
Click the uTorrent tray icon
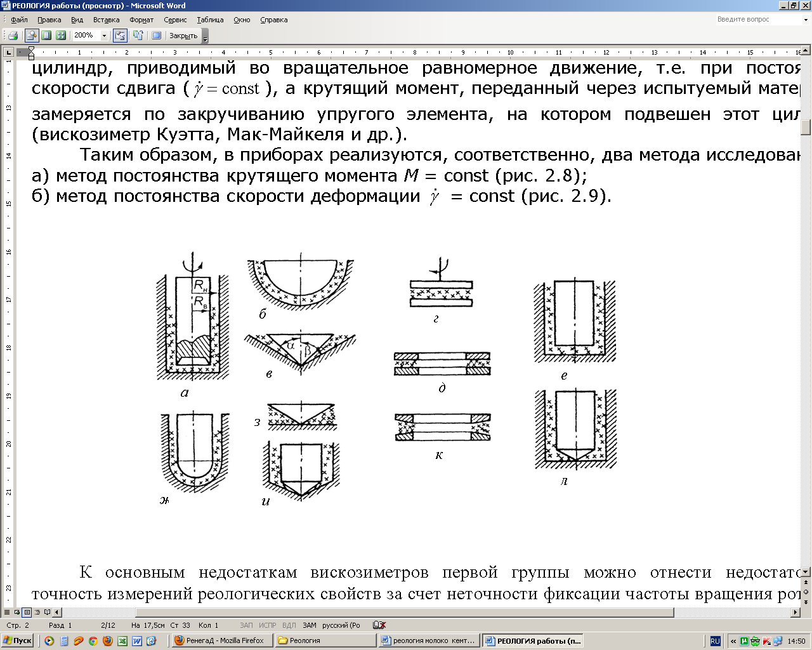(x=744, y=641)
